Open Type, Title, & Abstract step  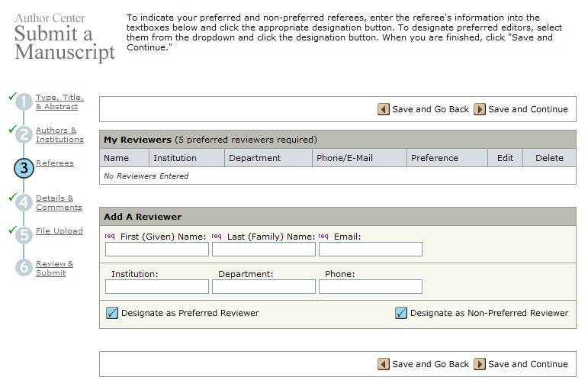(59, 102)
